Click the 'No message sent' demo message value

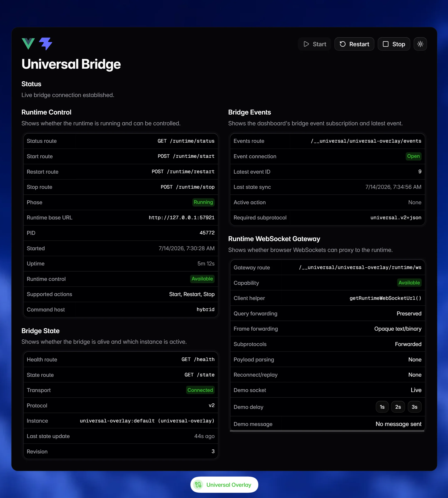pyautogui.click(x=398, y=424)
